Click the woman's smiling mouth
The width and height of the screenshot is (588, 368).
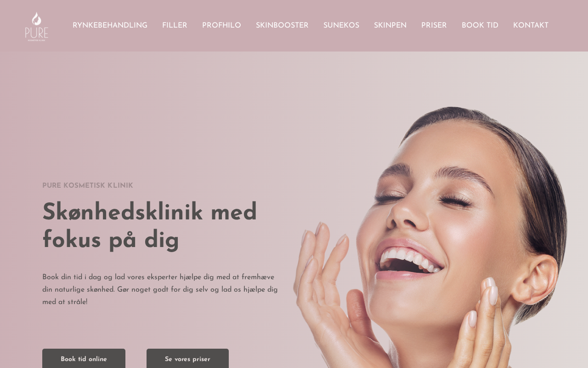[x=410, y=259]
